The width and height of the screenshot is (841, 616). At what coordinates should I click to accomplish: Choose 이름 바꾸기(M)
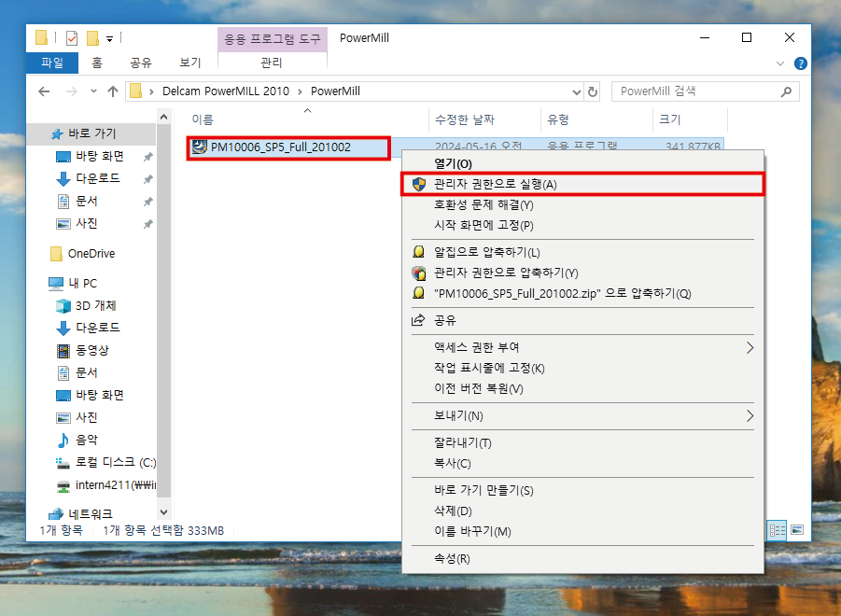(x=583, y=531)
